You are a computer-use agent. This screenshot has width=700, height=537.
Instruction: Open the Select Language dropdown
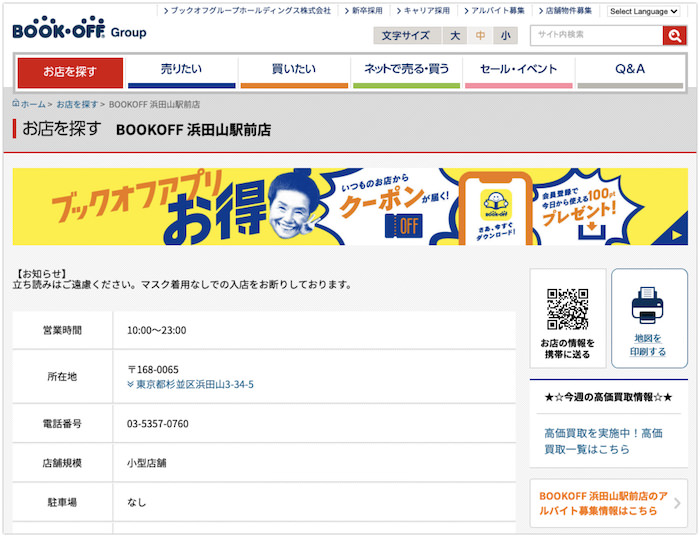click(643, 11)
